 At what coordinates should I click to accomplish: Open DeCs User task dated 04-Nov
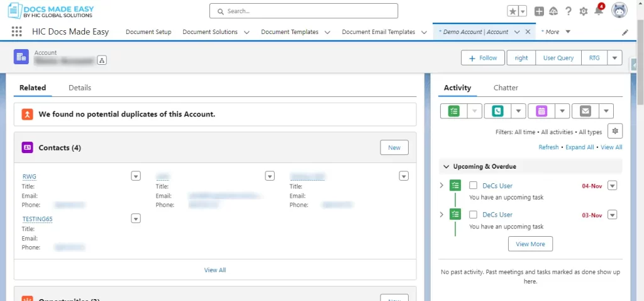pos(497,186)
